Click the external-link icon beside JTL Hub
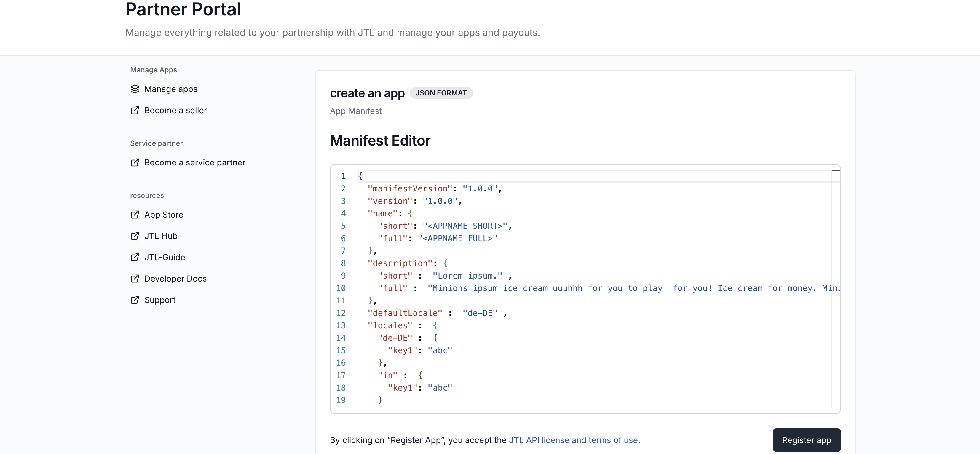The width and height of the screenshot is (980, 454). point(135,236)
